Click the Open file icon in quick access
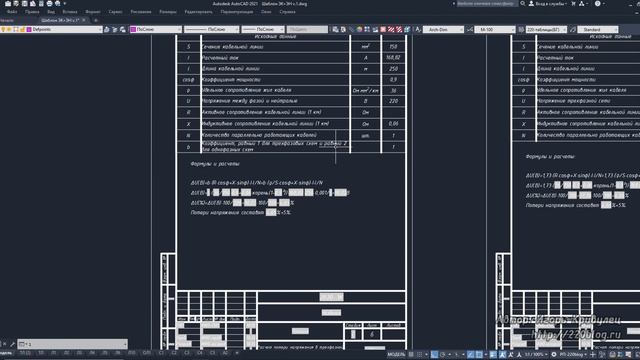The width and height of the screenshot is (640, 360). click(16, 4)
